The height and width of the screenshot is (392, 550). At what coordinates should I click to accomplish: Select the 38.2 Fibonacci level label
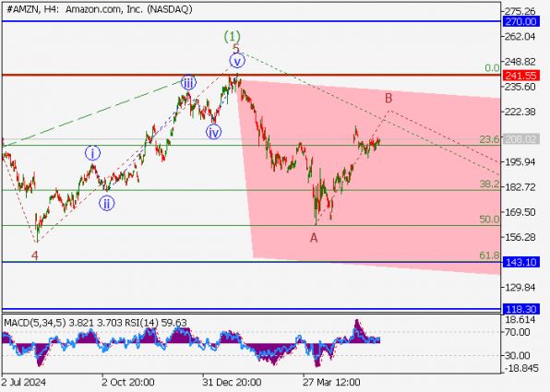click(x=489, y=184)
